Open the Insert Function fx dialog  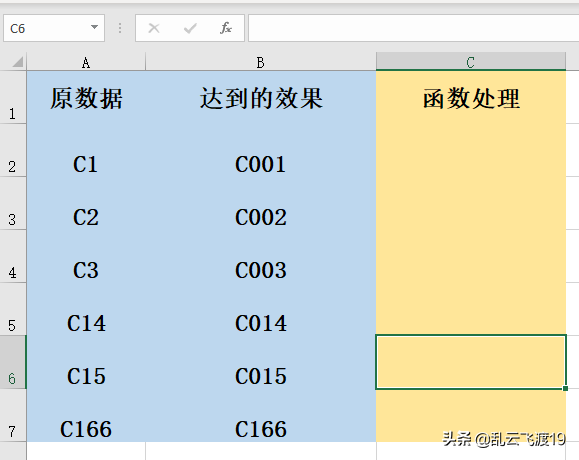click(x=226, y=28)
